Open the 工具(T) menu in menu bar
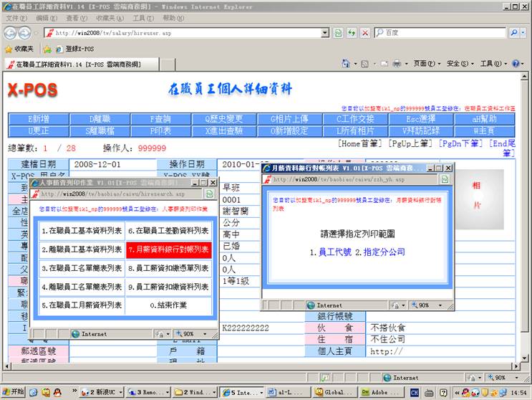The width and height of the screenshot is (532, 400). click(x=143, y=18)
